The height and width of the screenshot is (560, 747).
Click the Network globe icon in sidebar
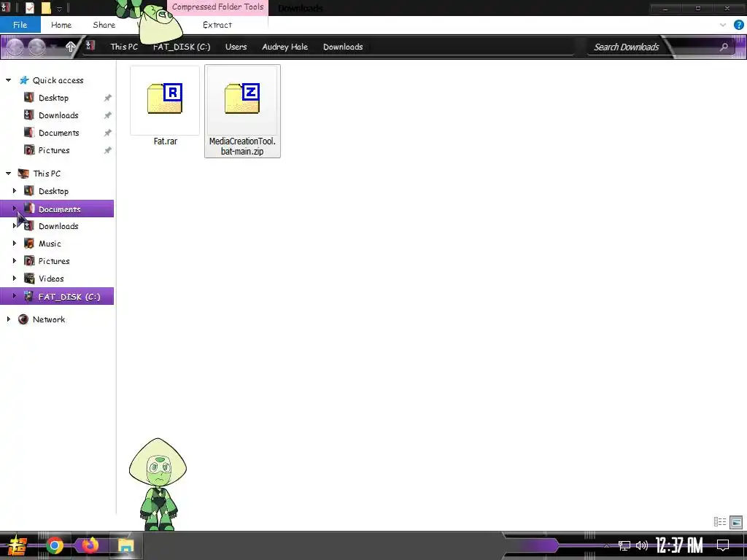23,319
